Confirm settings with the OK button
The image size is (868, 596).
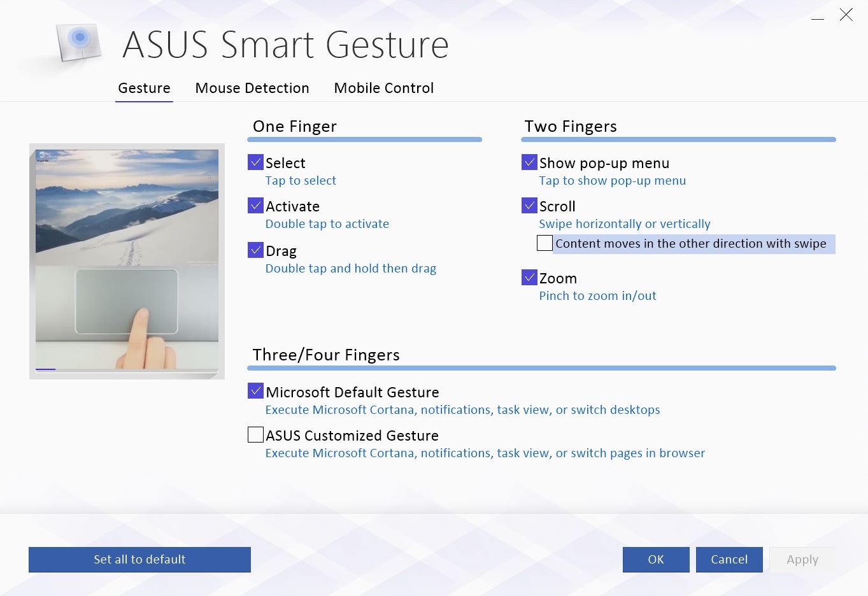(x=656, y=559)
